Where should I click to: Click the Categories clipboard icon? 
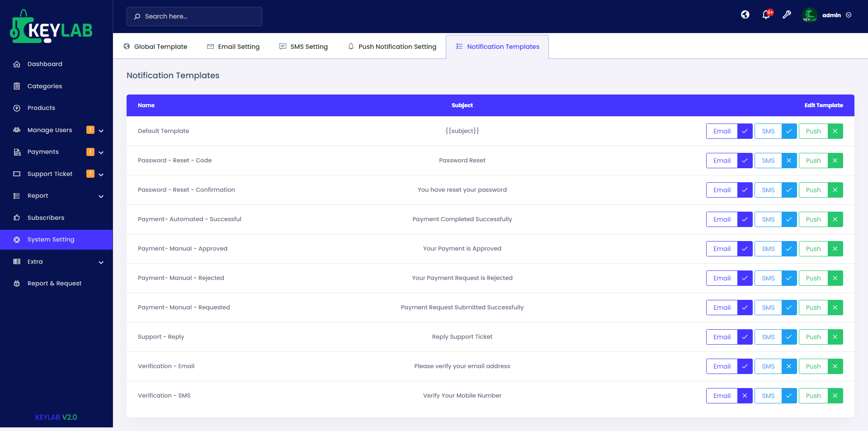17,86
